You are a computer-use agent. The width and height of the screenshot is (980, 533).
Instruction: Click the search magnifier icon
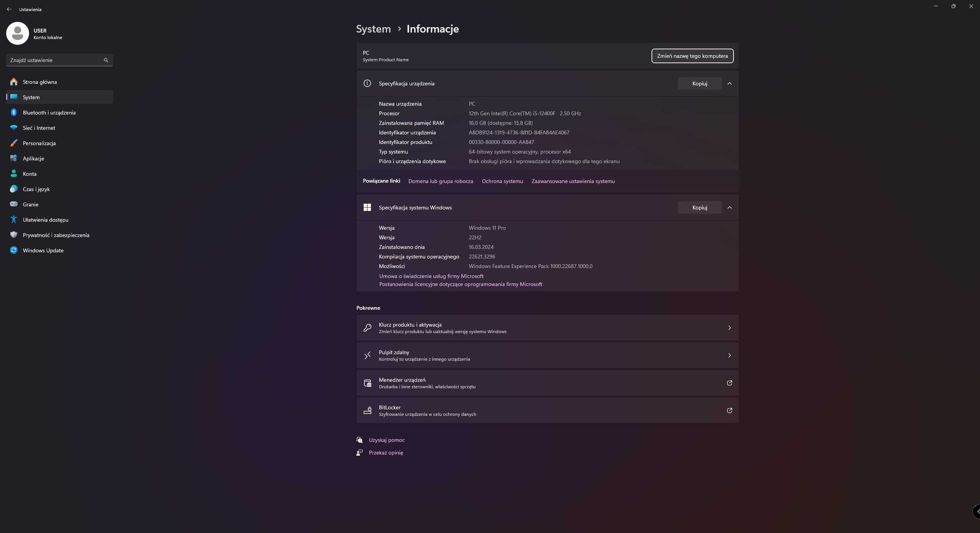click(x=106, y=60)
